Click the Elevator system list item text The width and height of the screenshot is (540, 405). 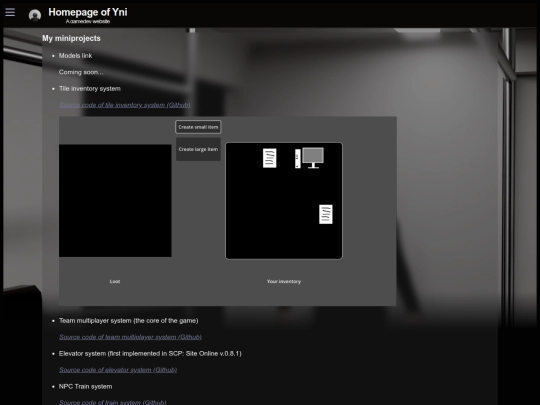click(150, 354)
